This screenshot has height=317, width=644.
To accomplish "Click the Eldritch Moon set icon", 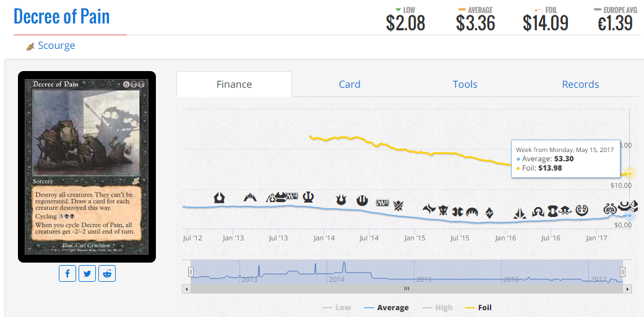I will [x=564, y=211].
